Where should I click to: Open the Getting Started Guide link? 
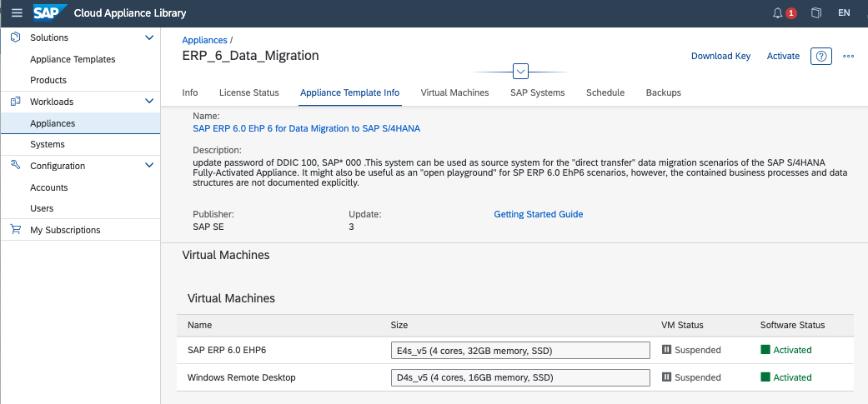tap(538, 214)
